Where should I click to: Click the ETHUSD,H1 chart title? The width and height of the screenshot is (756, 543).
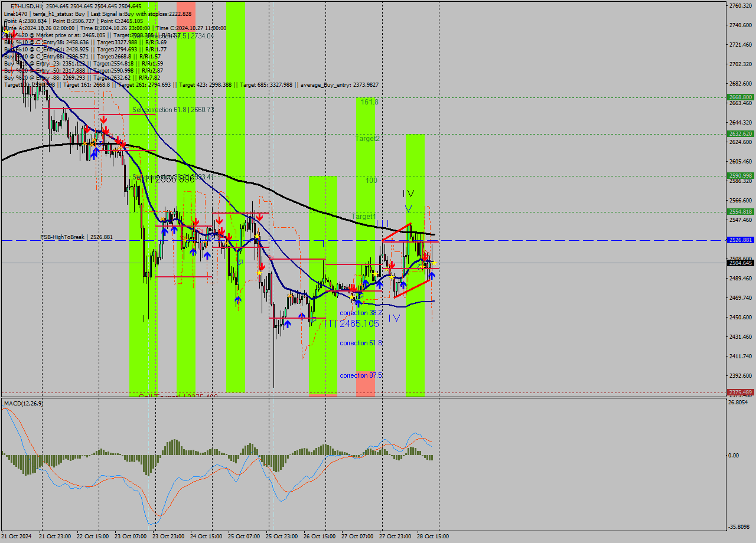26,6
